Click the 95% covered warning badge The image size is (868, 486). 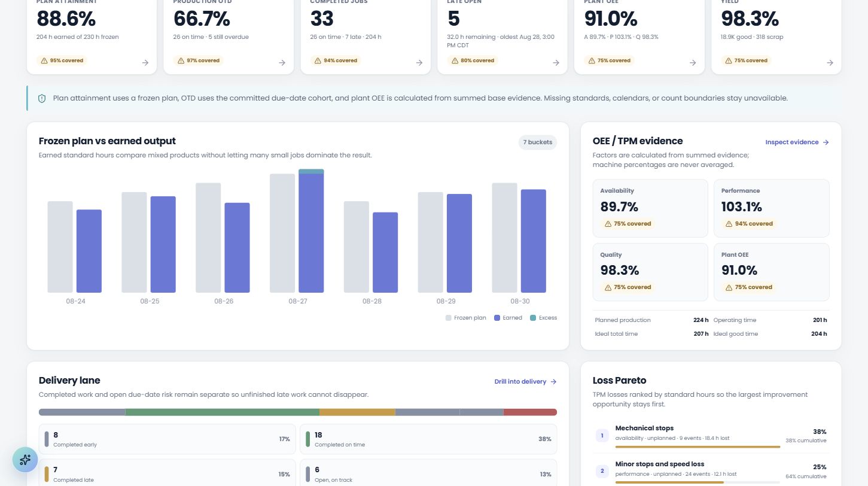coord(62,60)
